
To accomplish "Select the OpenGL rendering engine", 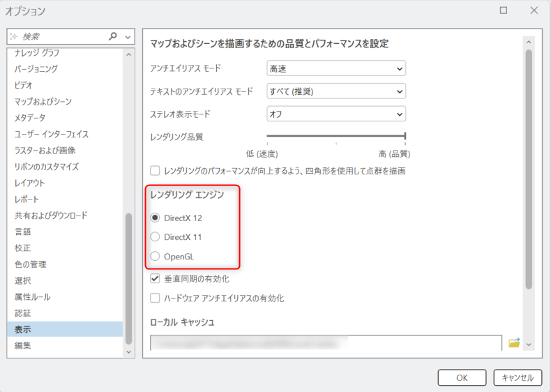I will click(155, 257).
